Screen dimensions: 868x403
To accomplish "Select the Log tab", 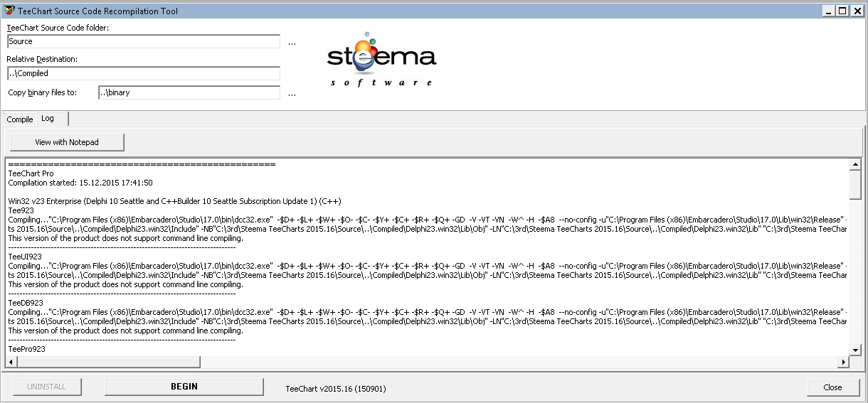I will pyautogui.click(x=48, y=118).
